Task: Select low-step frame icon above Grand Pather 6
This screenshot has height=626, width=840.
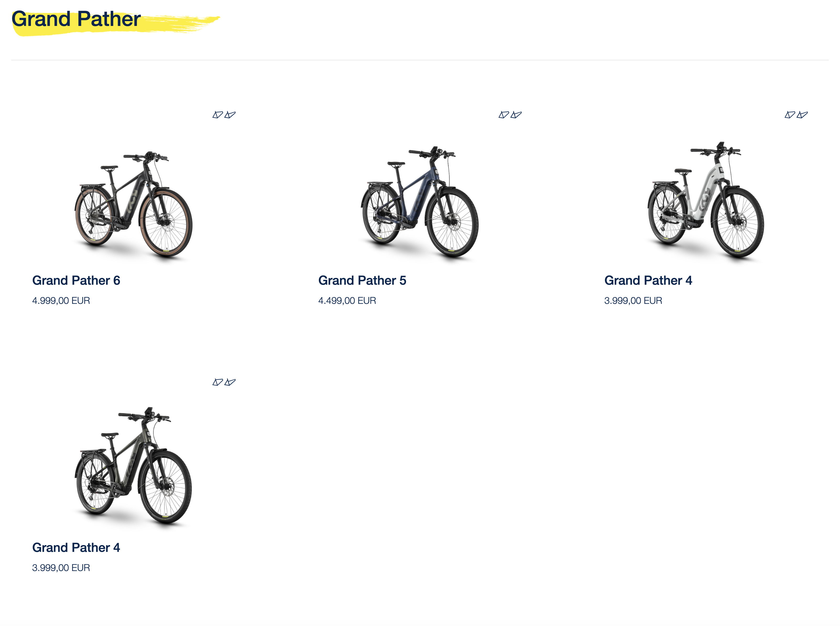Action: tap(230, 115)
